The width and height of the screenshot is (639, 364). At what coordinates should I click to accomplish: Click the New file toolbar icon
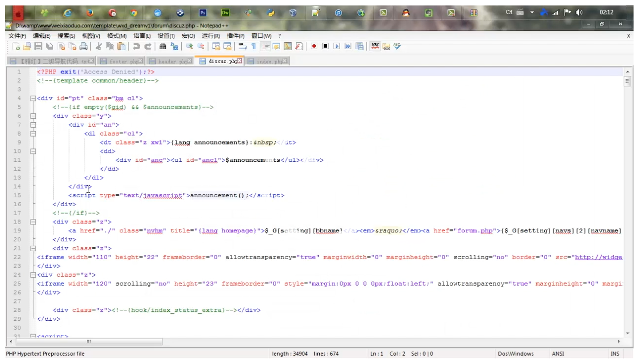[x=16, y=46]
